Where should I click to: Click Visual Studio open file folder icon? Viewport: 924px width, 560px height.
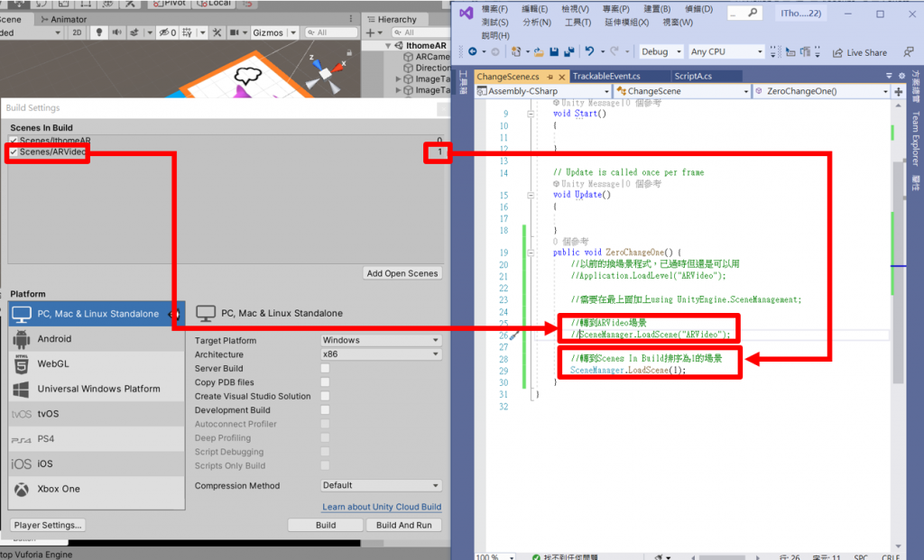coord(539,51)
